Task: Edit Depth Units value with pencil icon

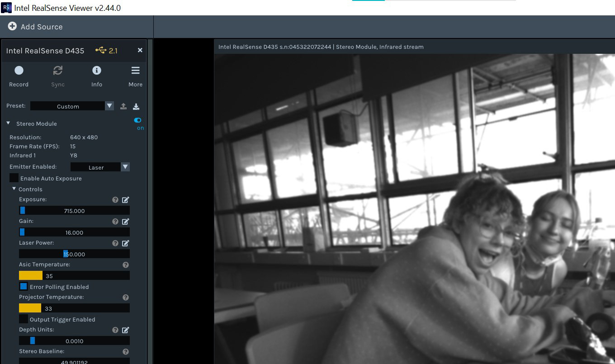Action: (x=126, y=330)
